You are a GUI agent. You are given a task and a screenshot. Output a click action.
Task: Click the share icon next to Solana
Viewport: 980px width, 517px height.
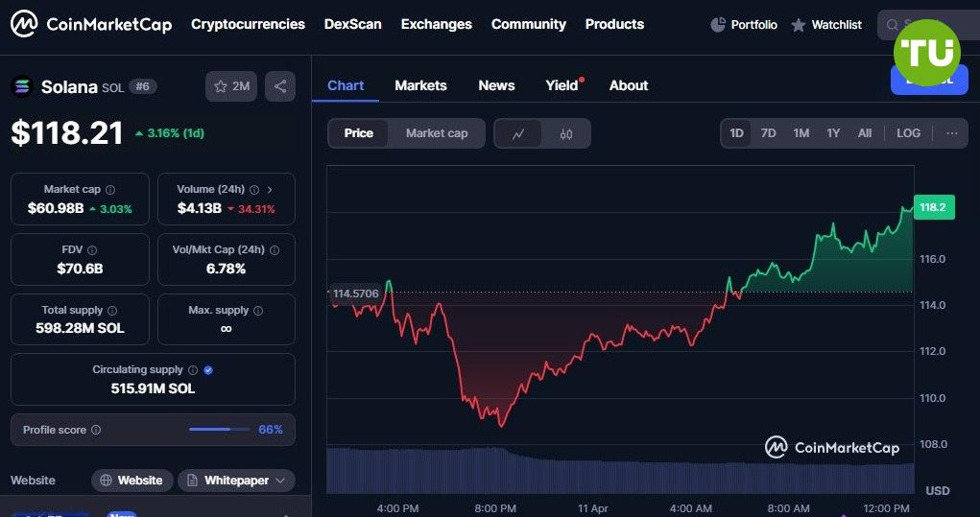click(280, 86)
